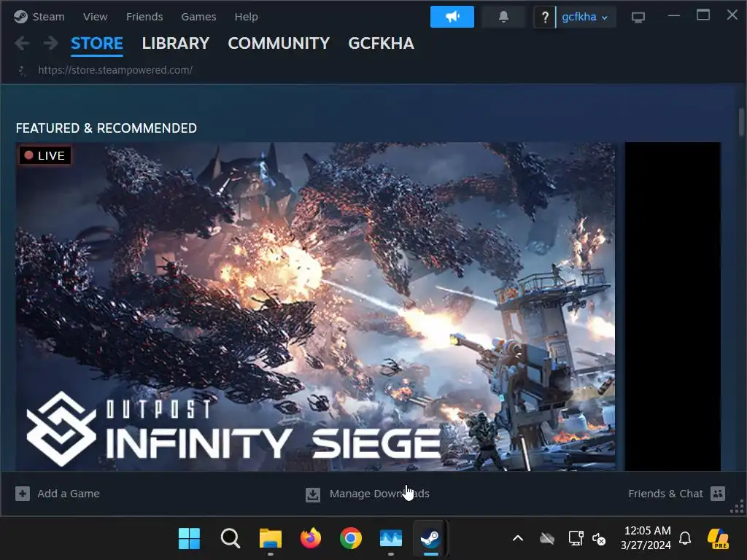Open the taskbar clock and date
Viewport: 747px width, 560px height.
(646, 538)
